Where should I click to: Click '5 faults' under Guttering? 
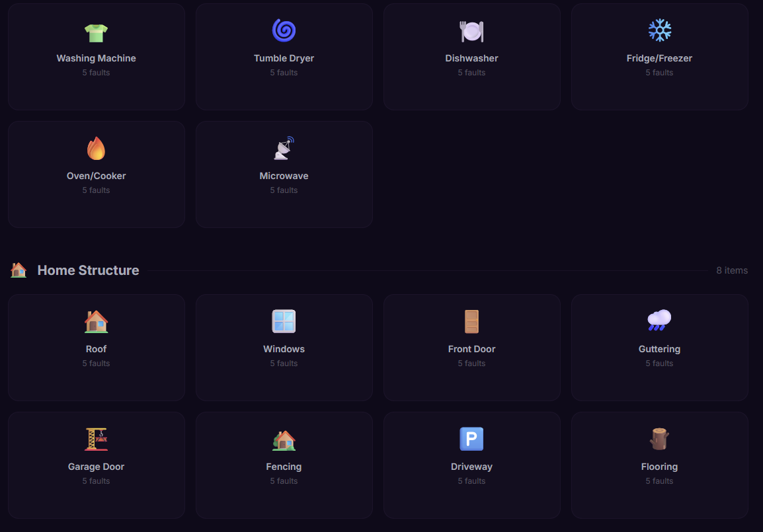tap(659, 363)
